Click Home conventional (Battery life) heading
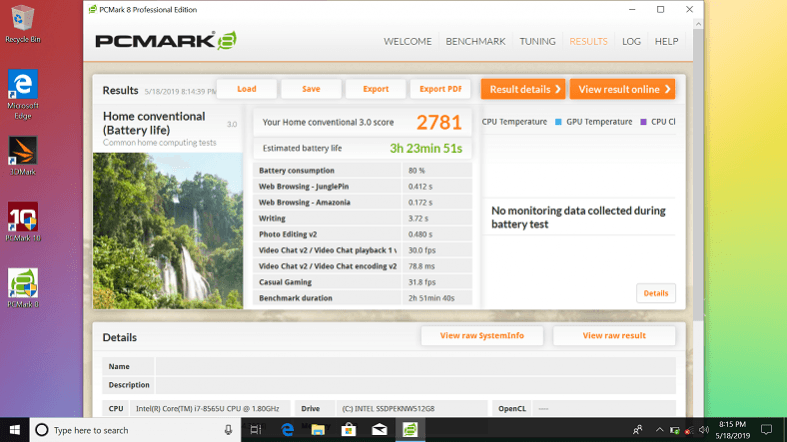Screen dimensions: 787x442 (154, 123)
